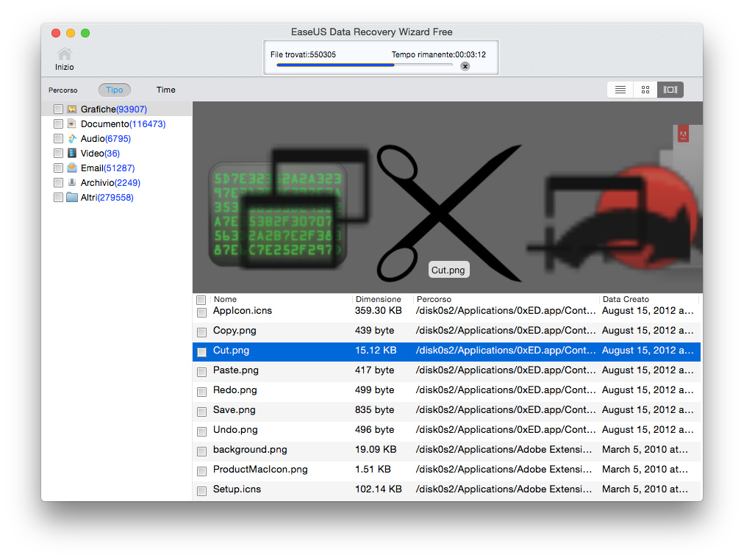Screen dimensions: 744x560
Task: Select the Tipo tab
Action: click(x=115, y=90)
